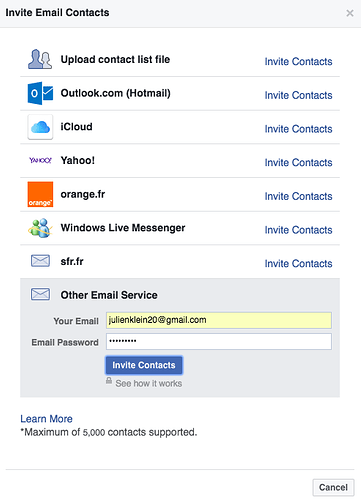Focus the Your Email input field
The width and height of the screenshot is (361, 500).
[219, 320]
